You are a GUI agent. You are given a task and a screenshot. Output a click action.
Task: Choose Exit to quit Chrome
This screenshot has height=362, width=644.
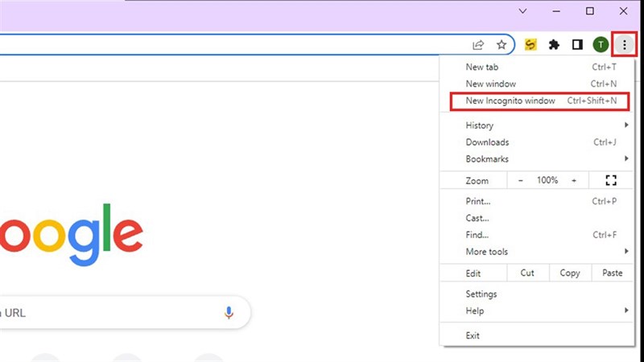[537, 335]
